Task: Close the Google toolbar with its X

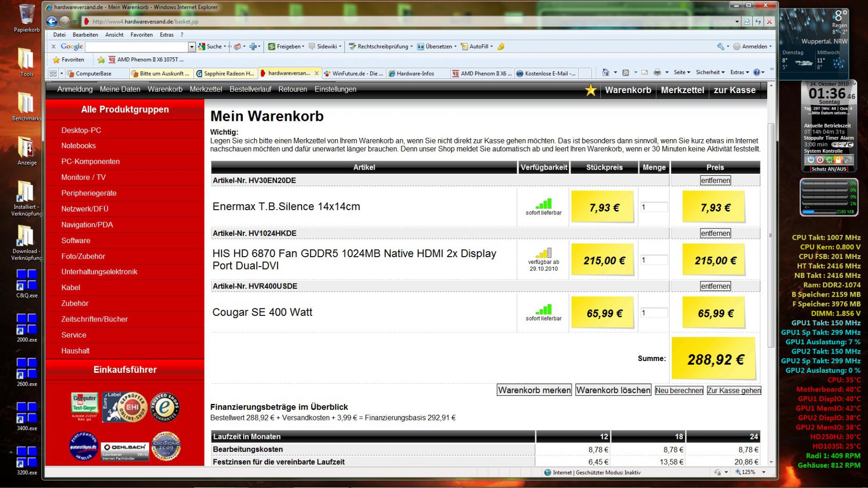Action: (54, 47)
